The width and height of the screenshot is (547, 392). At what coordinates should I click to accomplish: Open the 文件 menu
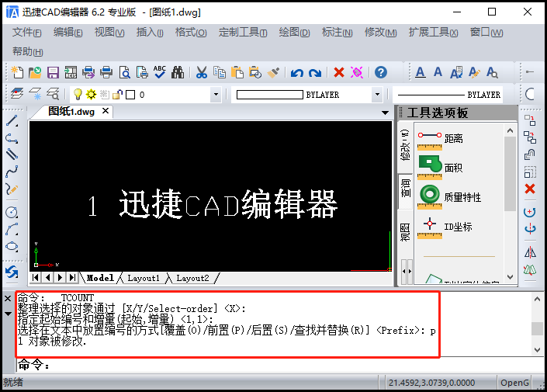tap(27, 33)
